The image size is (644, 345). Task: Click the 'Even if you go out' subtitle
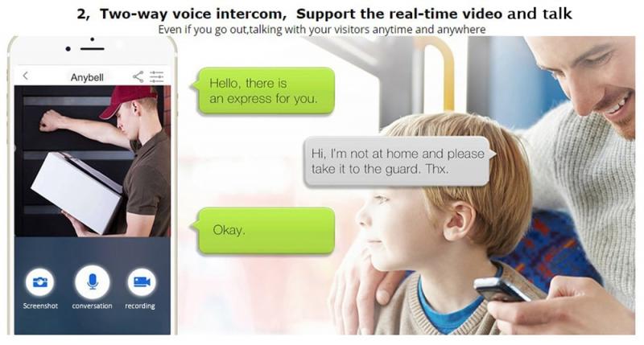321,30
